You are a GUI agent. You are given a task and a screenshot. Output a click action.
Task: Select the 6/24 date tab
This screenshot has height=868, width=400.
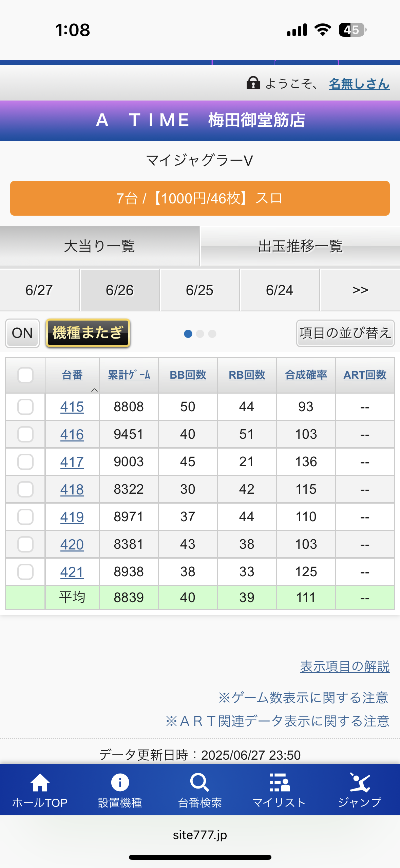280,290
